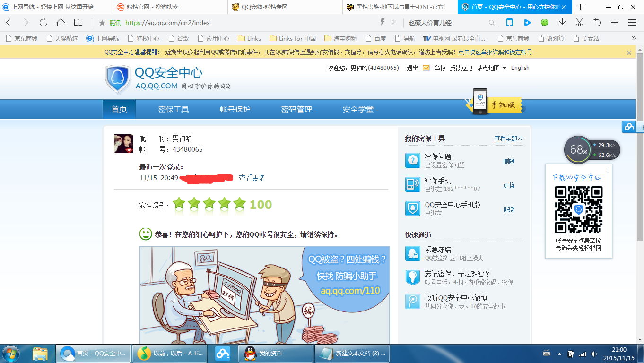Click 解绑 next to QQ安全中心手机版
Image resolution: width=644 pixels, height=363 pixels.
(x=509, y=209)
